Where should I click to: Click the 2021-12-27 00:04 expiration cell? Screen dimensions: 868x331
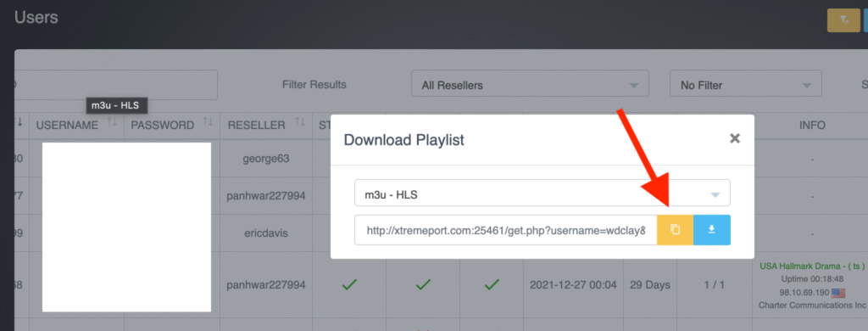(573, 285)
